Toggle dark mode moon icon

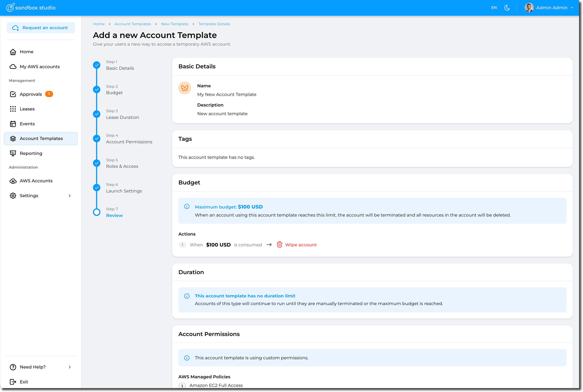click(507, 8)
